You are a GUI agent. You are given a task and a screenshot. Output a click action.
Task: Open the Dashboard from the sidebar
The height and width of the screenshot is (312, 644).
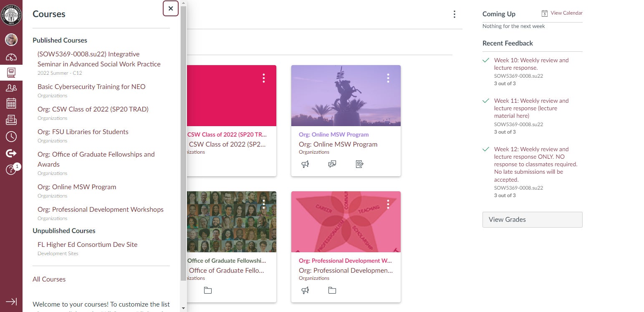pyautogui.click(x=11, y=57)
